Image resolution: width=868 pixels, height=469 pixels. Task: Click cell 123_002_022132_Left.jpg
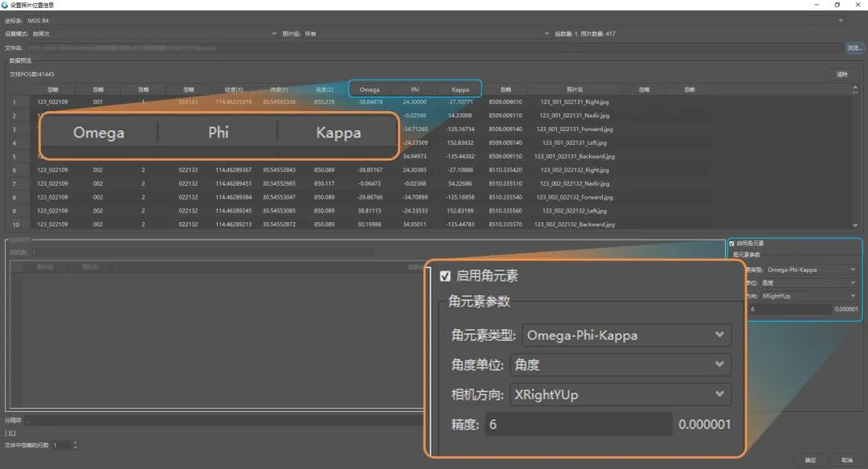[x=575, y=211]
